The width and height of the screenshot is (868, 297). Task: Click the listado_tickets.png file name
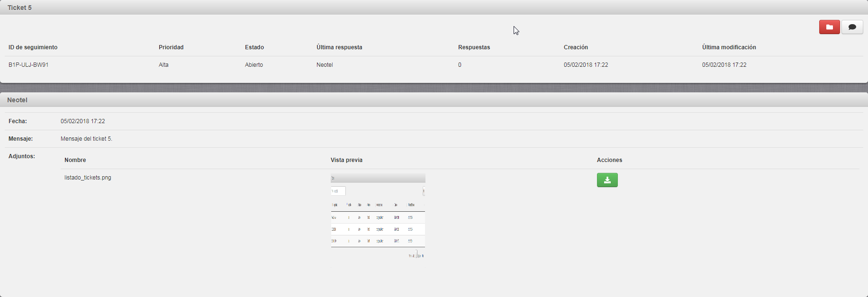pyautogui.click(x=88, y=178)
